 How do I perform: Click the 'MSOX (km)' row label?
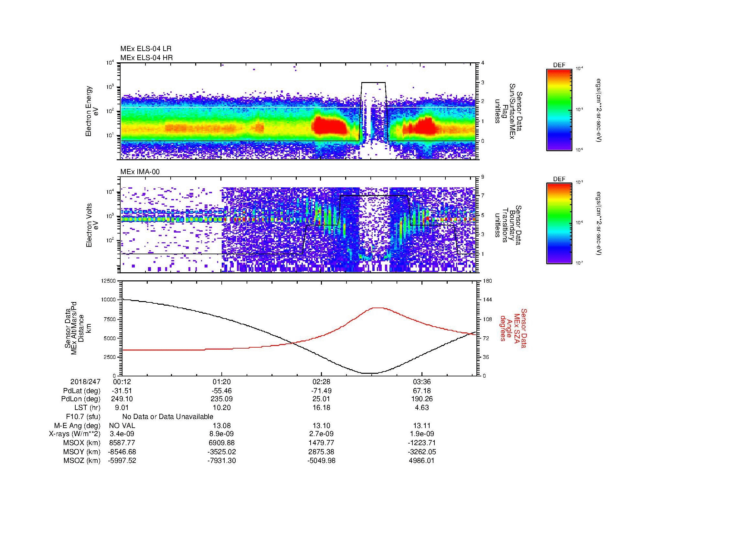(x=82, y=443)
